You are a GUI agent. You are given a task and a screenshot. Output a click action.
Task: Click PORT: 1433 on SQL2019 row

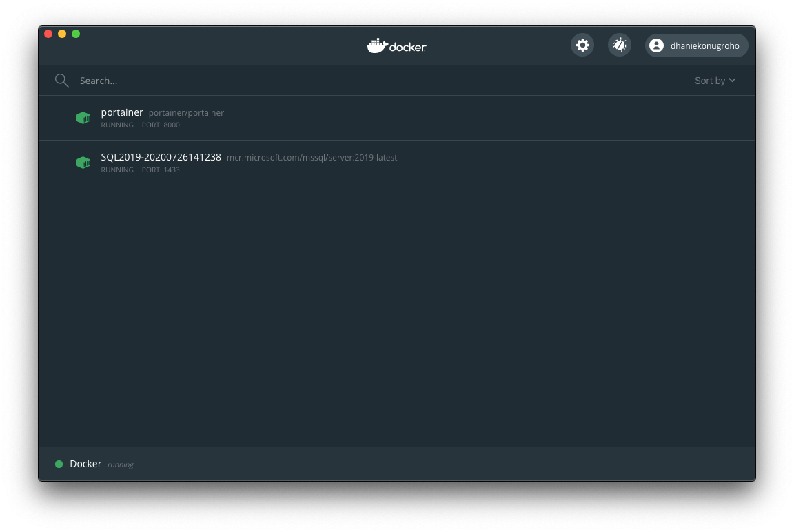pyautogui.click(x=161, y=170)
